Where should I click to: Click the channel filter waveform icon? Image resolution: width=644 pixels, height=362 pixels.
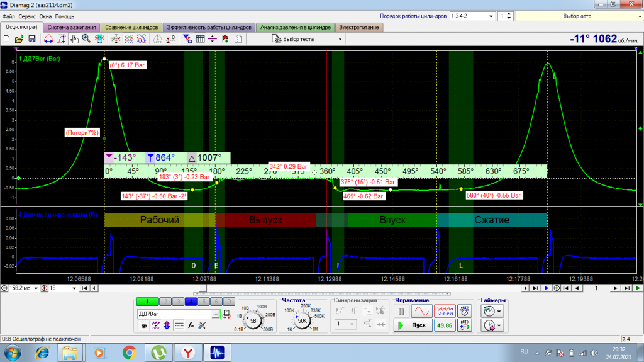click(x=155, y=325)
